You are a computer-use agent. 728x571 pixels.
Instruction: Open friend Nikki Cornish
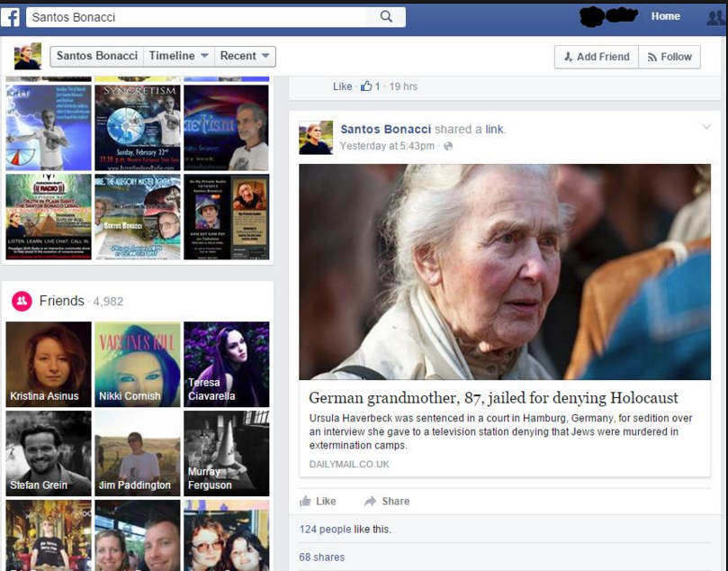pos(138,364)
